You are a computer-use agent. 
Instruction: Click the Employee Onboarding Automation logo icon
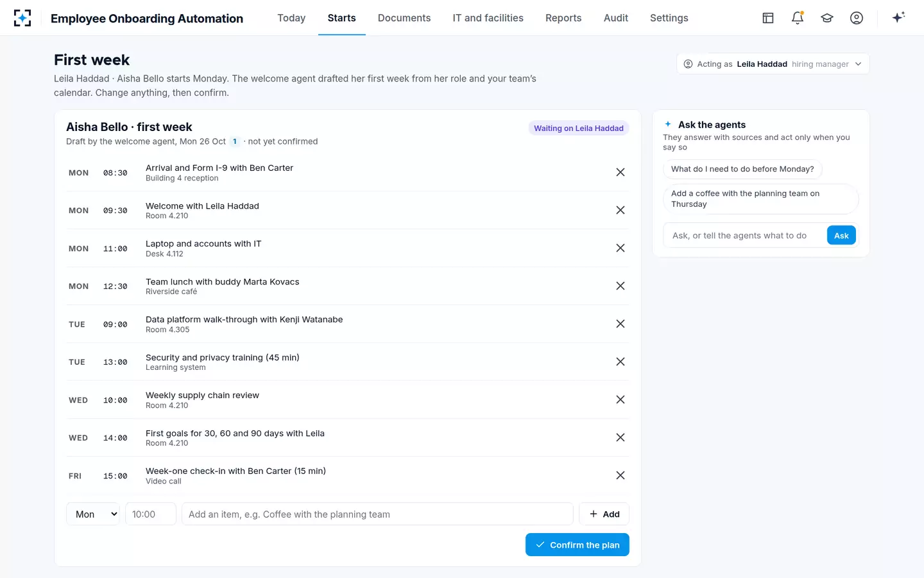tap(22, 18)
